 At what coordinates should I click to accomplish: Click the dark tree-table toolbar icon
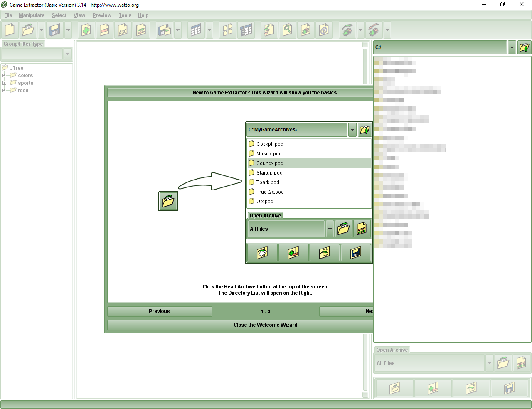pos(246,30)
